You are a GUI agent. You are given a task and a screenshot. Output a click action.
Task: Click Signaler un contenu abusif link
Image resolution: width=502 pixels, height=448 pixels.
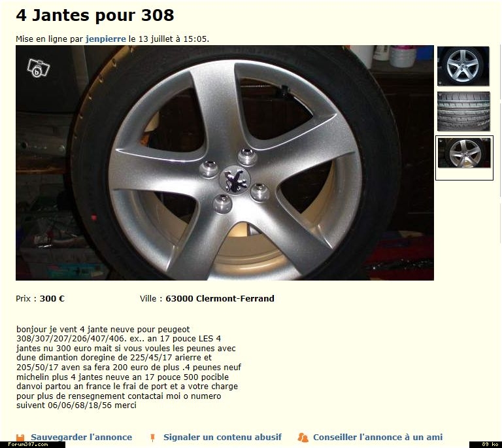click(x=222, y=437)
